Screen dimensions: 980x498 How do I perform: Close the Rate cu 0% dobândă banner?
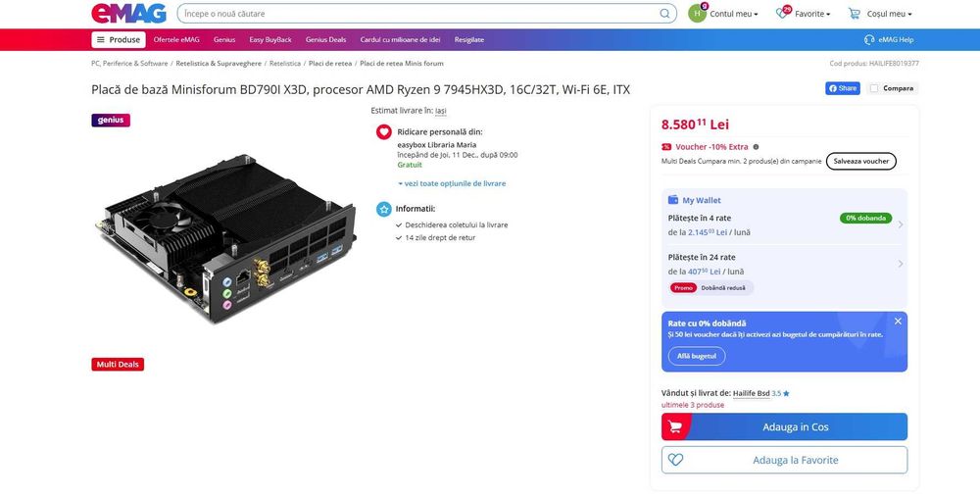point(898,321)
